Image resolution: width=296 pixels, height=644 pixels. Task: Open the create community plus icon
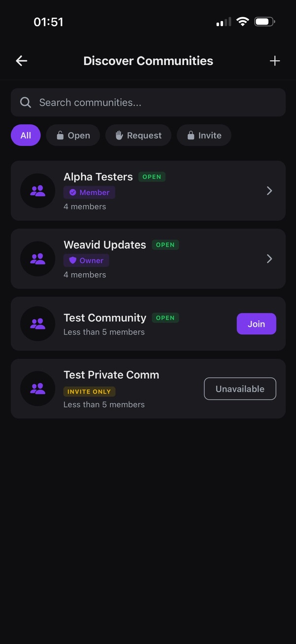coord(274,61)
